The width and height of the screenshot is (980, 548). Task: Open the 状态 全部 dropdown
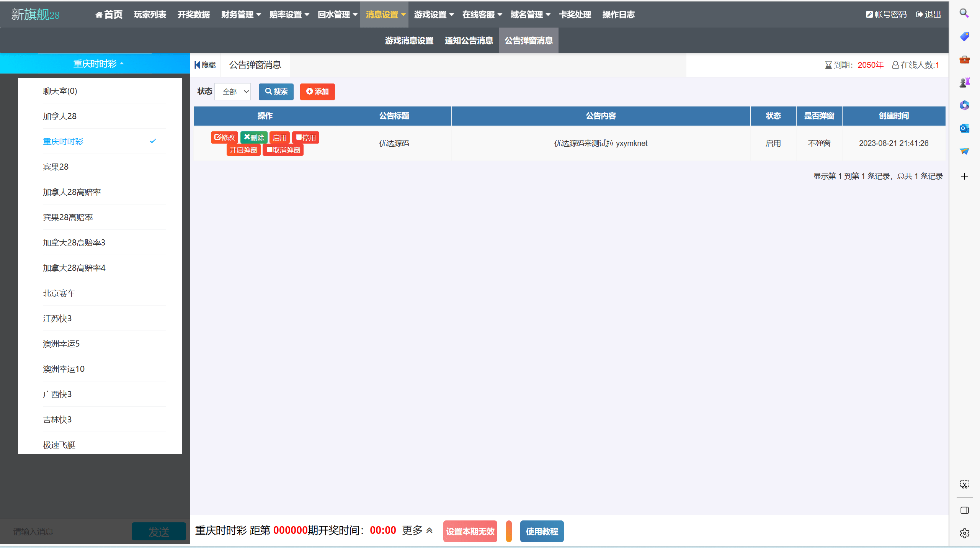(233, 92)
